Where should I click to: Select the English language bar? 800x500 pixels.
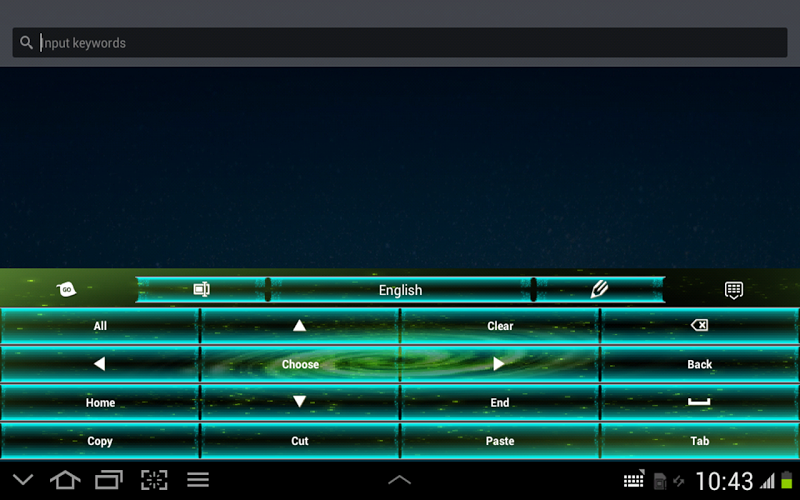(401, 290)
